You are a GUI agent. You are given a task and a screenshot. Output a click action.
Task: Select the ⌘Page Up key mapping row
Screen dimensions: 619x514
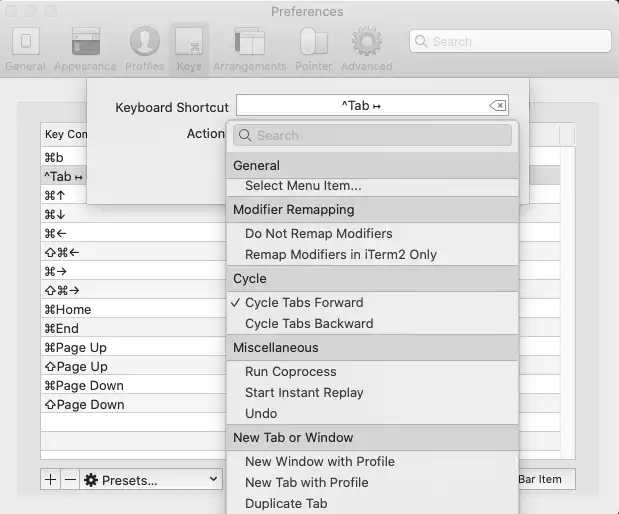pos(133,347)
